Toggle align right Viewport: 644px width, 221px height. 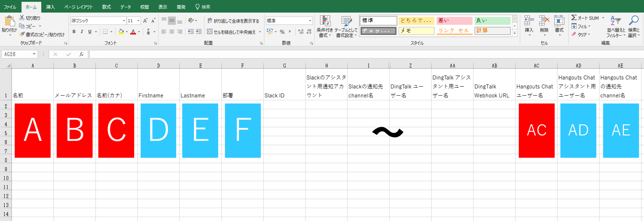coord(180,32)
